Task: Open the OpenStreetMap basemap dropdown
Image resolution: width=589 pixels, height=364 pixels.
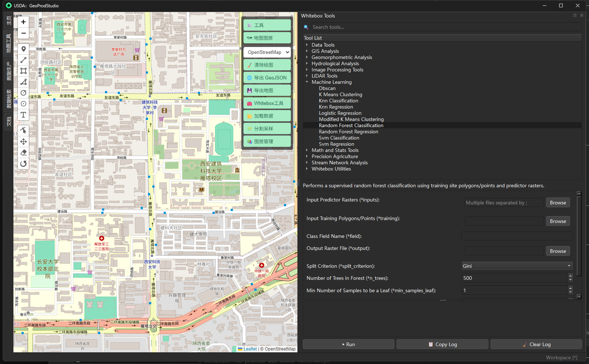Action: pyautogui.click(x=267, y=52)
